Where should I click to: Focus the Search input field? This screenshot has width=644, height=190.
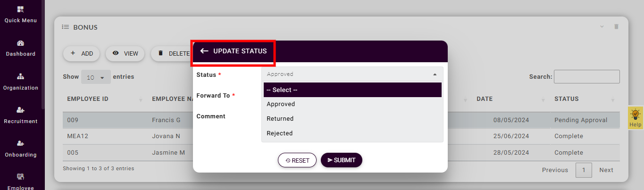586,76
